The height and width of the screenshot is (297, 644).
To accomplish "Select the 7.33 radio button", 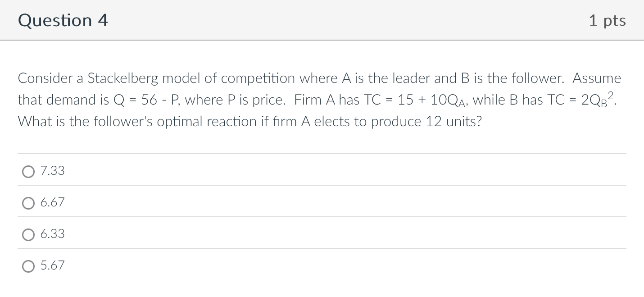I will click(28, 171).
